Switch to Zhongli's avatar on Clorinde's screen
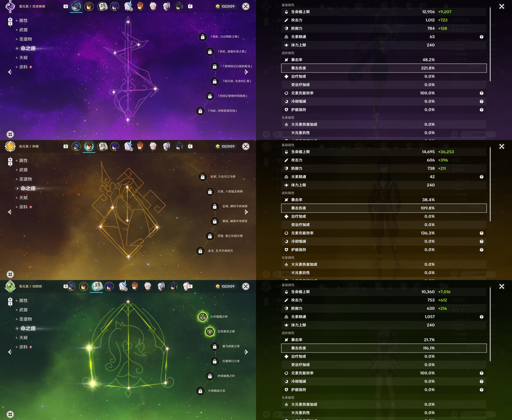Viewport: 512px width, 420px height. tap(89, 6)
